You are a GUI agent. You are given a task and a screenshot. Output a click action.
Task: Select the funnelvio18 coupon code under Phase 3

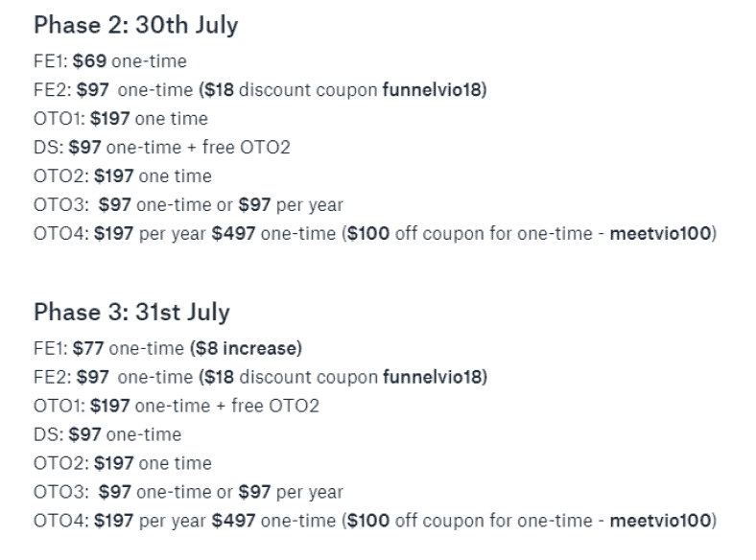433,377
